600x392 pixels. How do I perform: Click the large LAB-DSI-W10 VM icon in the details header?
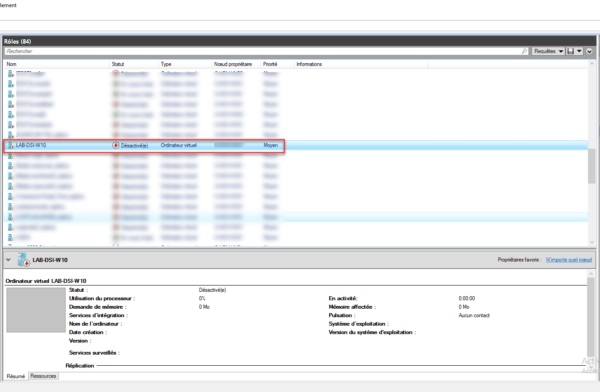pos(24,260)
